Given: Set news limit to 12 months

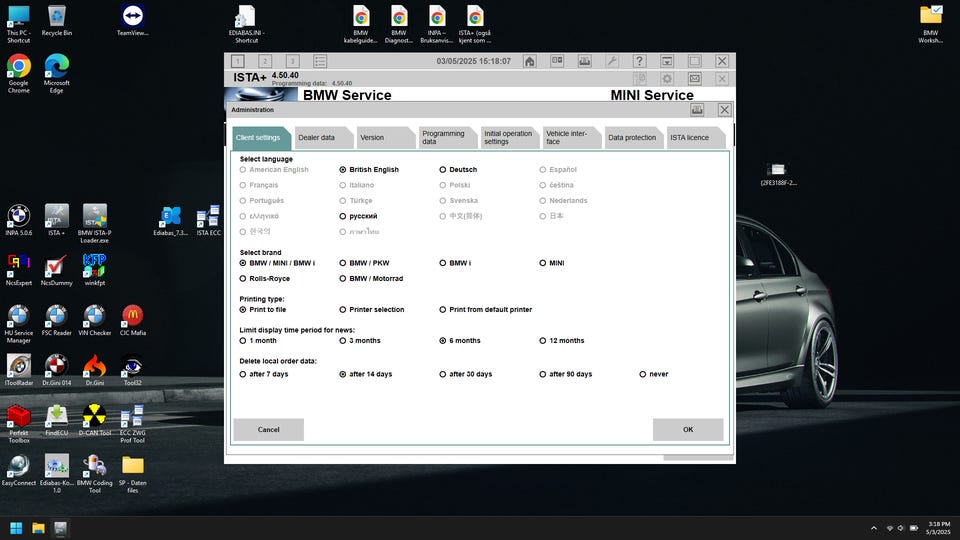Looking at the screenshot, I should 542,340.
